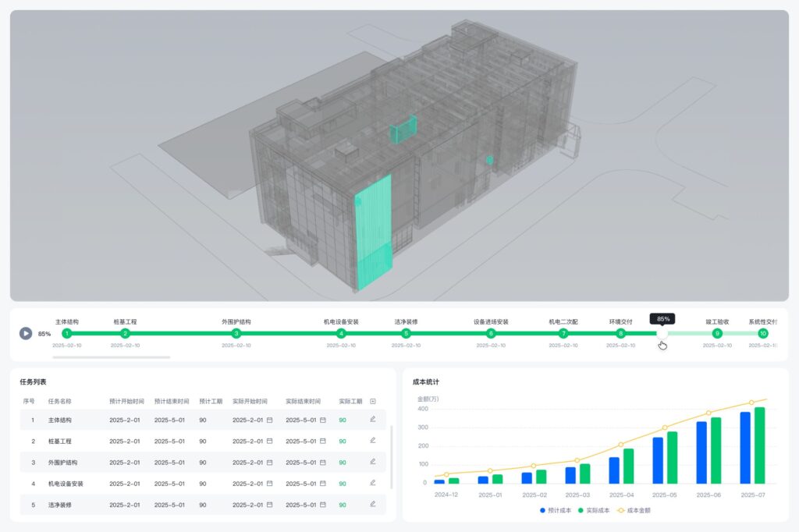This screenshot has height=532, width=799.
Task: Open the actual end date picker for 桩基工程
Action: coord(322,441)
